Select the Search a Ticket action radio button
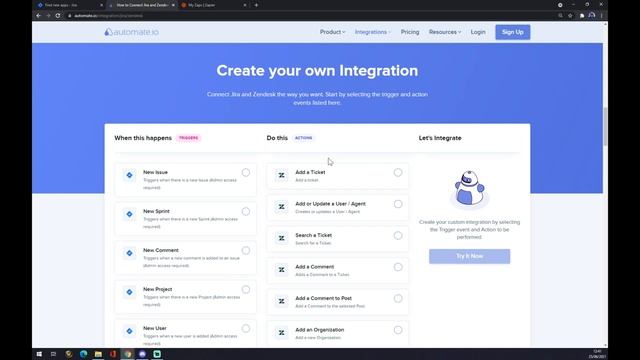640x360 pixels. tap(398, 236)
